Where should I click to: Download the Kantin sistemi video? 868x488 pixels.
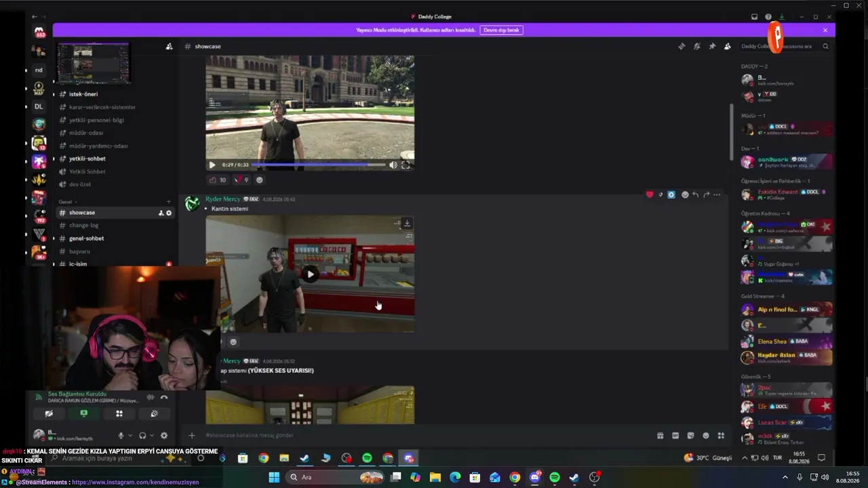[x=407, y=223]
